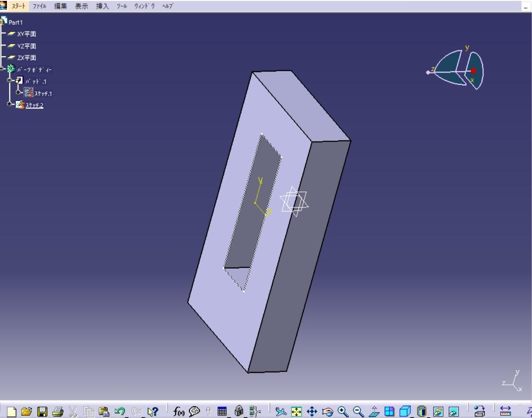Click the Normal View icon
The height and width of the screenshot is (418, 532).
pos(374,412)
